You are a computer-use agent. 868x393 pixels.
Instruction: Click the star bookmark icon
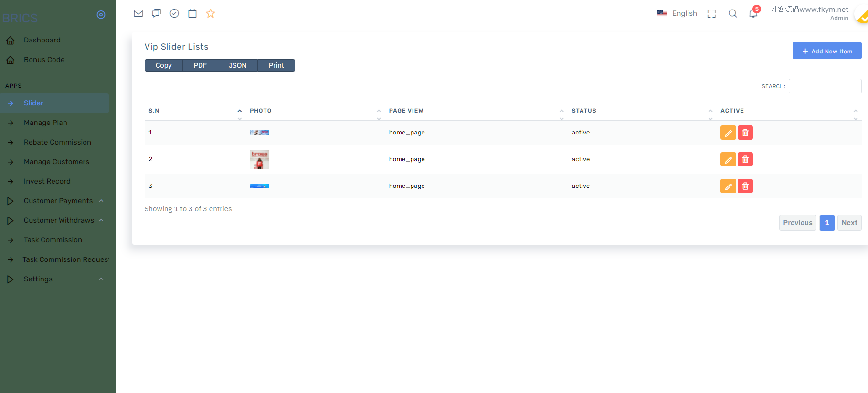[x=211, y=13]
